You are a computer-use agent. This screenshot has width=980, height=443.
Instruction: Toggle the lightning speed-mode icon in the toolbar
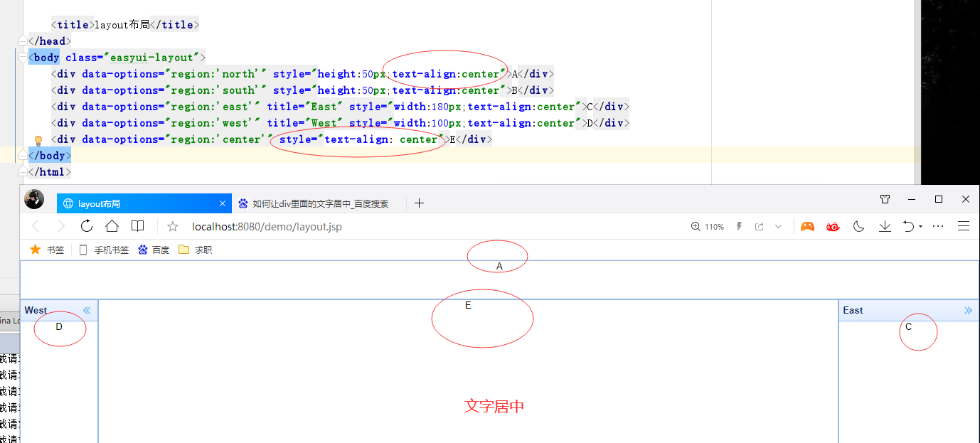click(x=739, y=225)
